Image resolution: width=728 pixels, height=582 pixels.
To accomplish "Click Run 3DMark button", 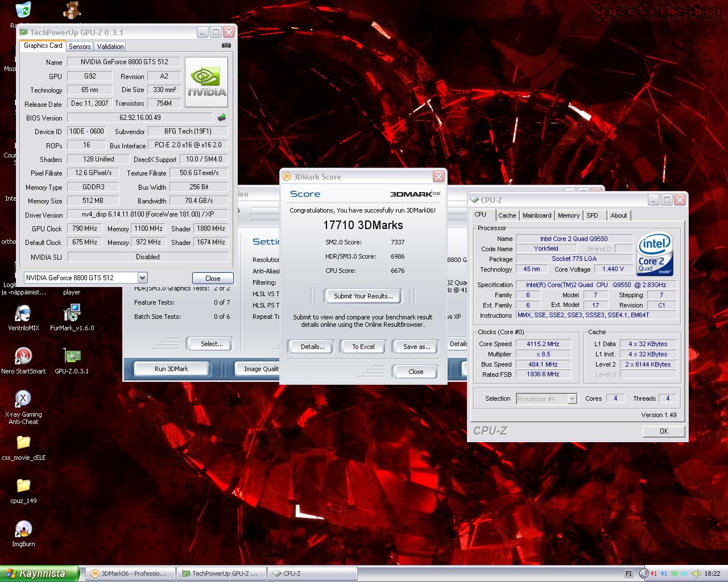I will 171,369.
